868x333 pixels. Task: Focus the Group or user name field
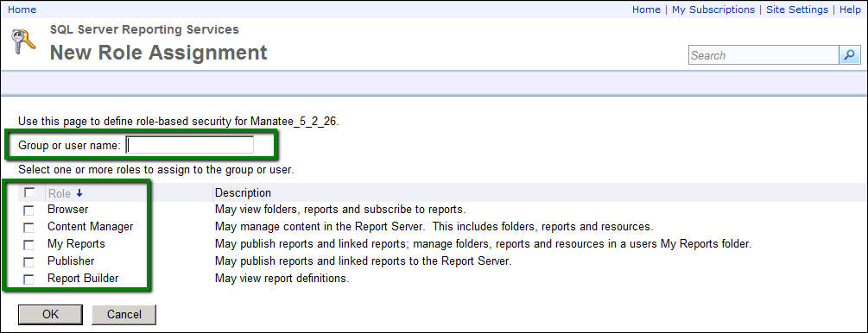click(190, 145)
